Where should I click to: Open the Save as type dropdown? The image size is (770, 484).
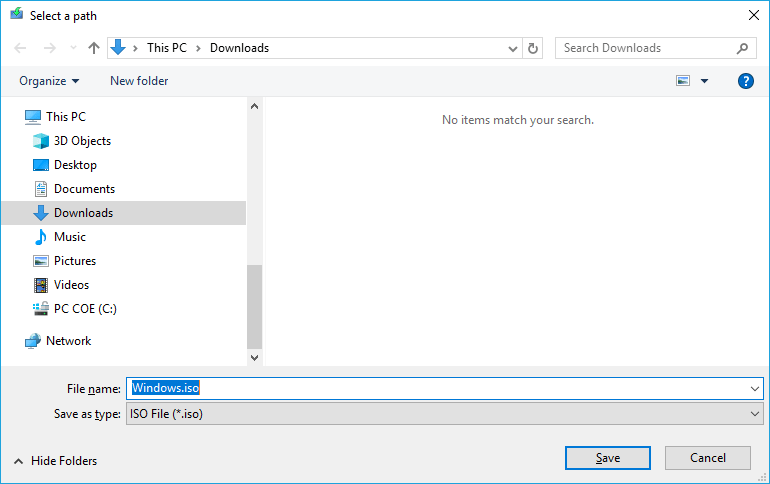click(755, 414)
